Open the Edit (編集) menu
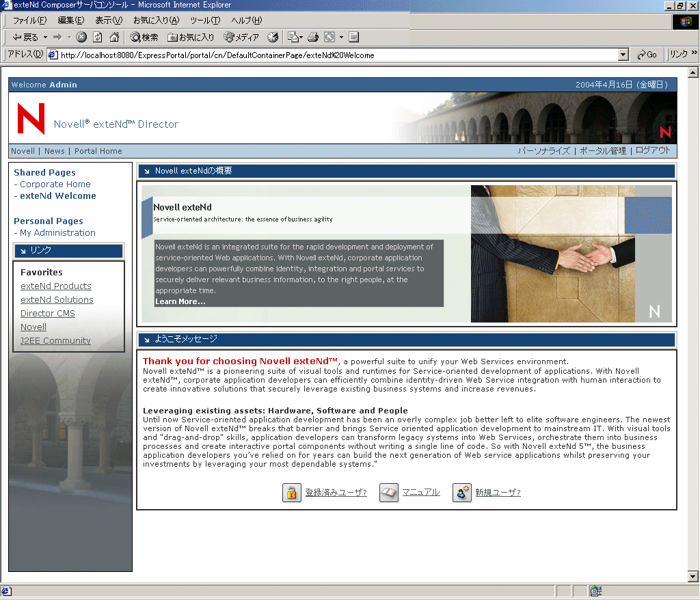This screenshot has height=602, width=700. [x=71, y=20]
